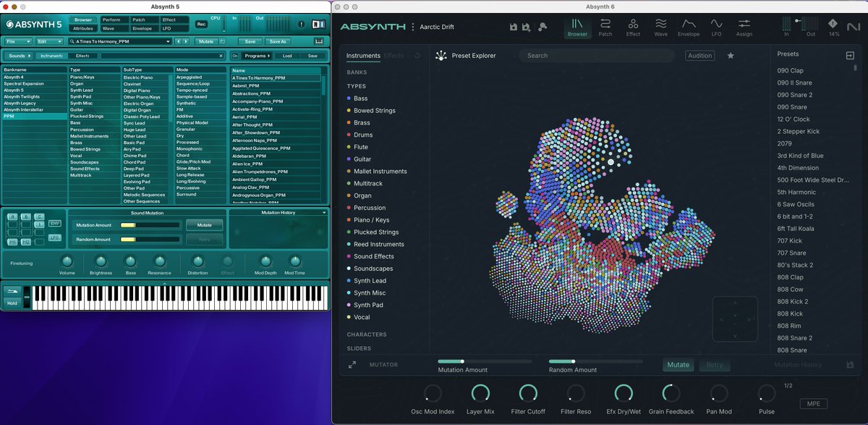Select the Instruments tab in Absynth 6 browser
The width and height of the screenshot is (868, 425).
[x=363, y=56]
